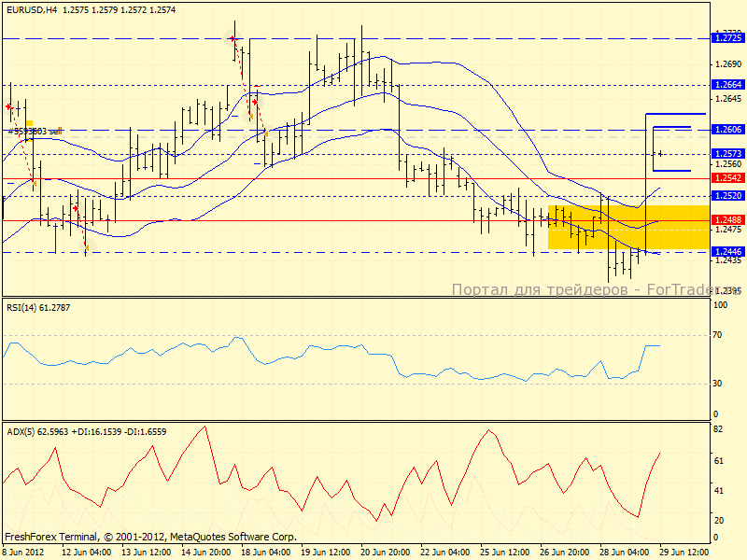Click the 1.2725 price level label
Viewport: 747px width, 560px height.
(727, 38)
